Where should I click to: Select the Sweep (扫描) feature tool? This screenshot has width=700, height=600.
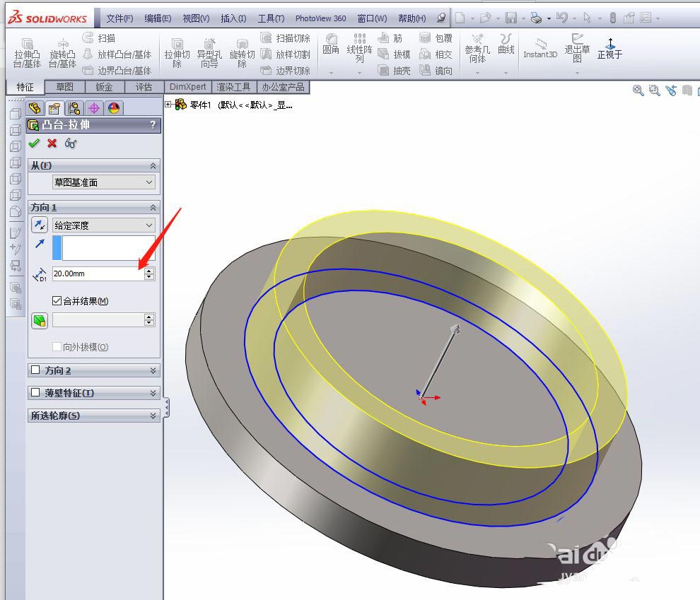(x=99, y=38)
